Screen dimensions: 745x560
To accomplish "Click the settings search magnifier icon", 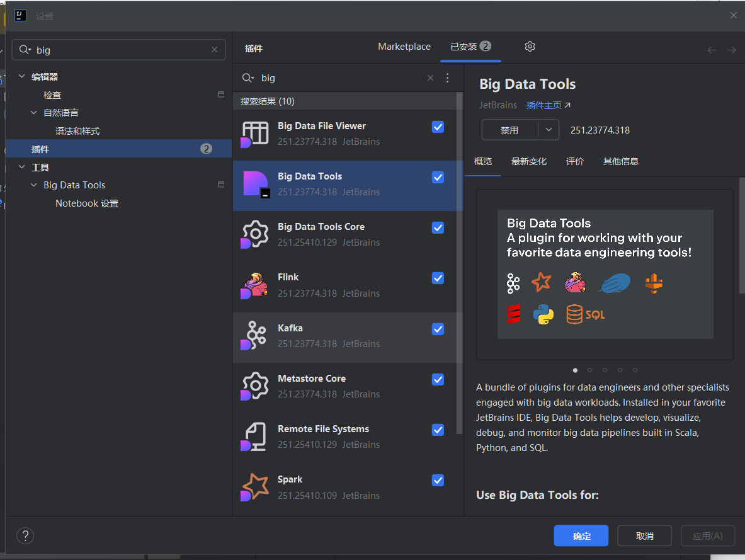I will [25, 49].
